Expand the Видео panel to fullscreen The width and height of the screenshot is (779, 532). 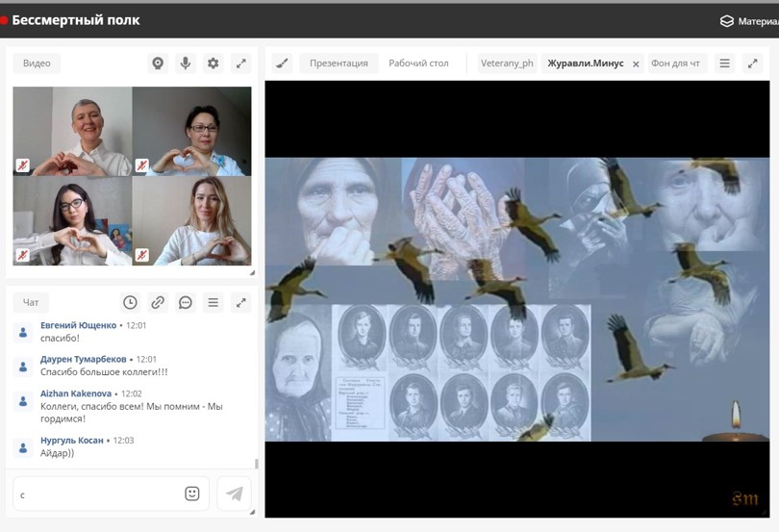click(241, 63)
